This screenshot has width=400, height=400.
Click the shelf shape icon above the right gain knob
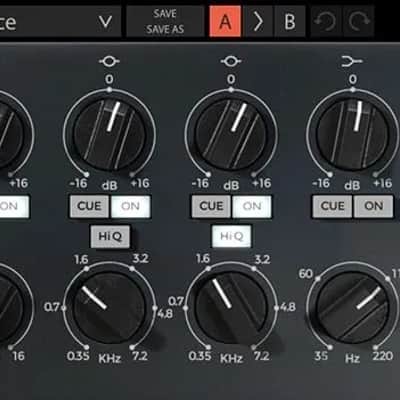[352, 61]
